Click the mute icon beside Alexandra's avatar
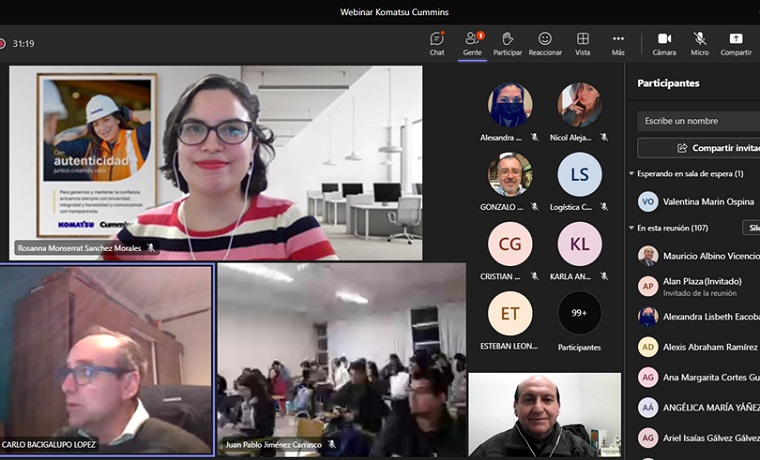Screen dimensions: 760x460 coord(534,138)
